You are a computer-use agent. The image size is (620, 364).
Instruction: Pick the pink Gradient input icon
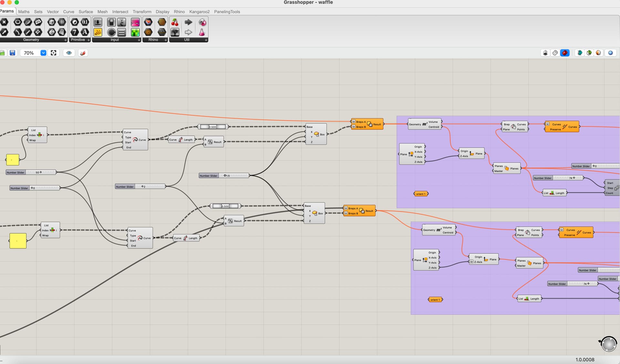point(135,22)
